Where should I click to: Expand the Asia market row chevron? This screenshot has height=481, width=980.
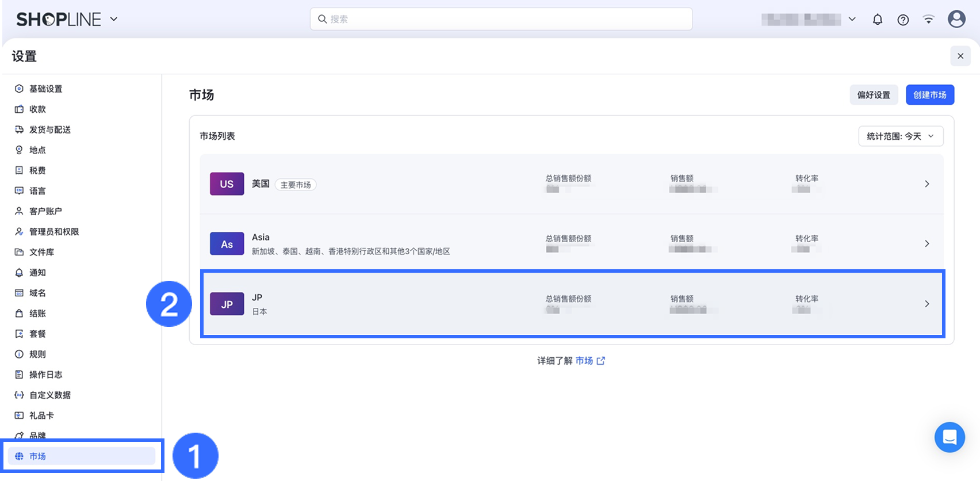[x=927, y=244]
